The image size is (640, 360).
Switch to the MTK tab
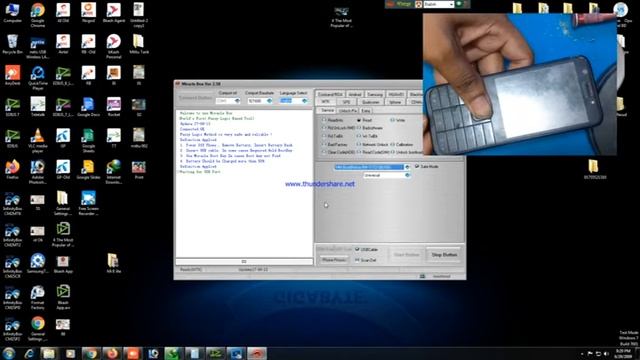(326, 102)
